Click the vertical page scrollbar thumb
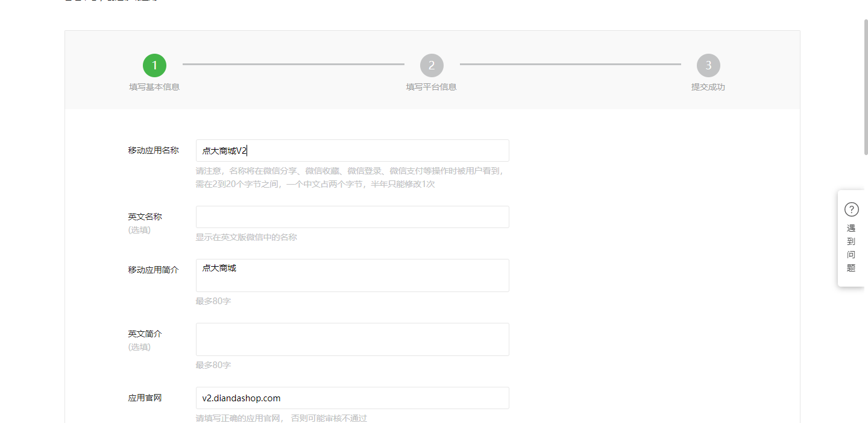 point(866,84)
